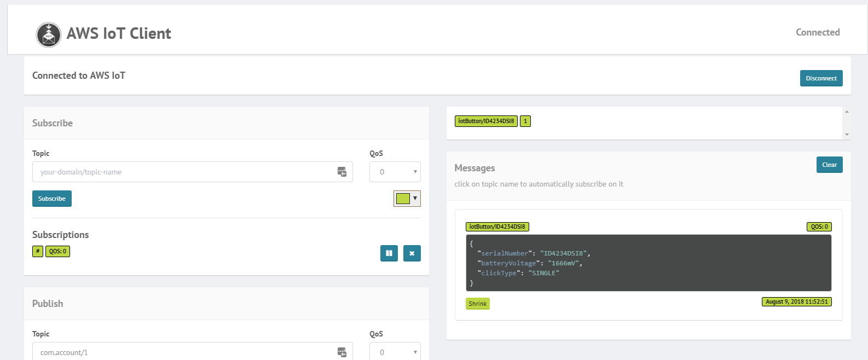The width and height of the screenshot is (868, 360).
Task: Clear the messages list
Action: [x=829, y=165]
